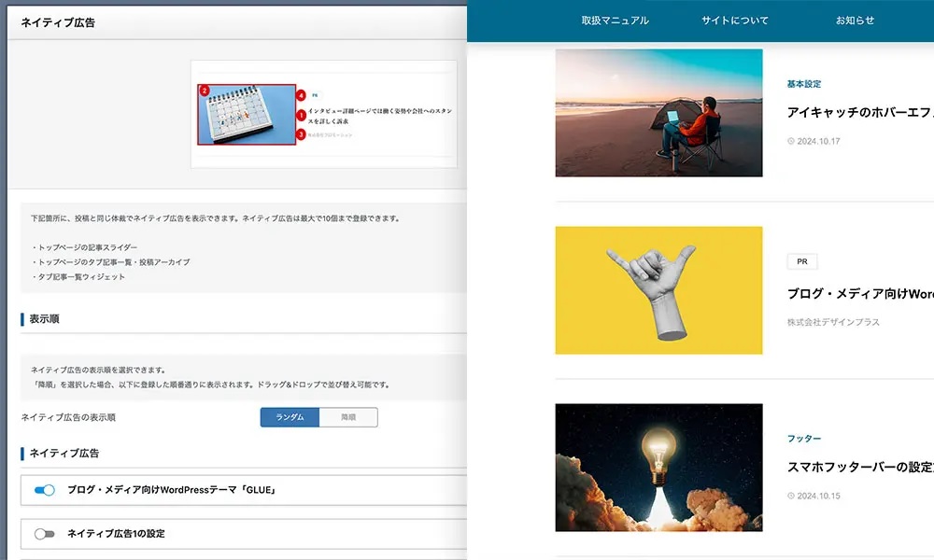Open the light bulb rocket thumbnail

pos(658,468)
